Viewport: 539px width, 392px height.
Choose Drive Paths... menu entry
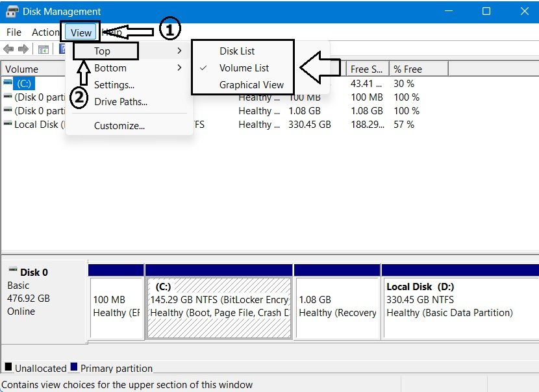[121, 102]
